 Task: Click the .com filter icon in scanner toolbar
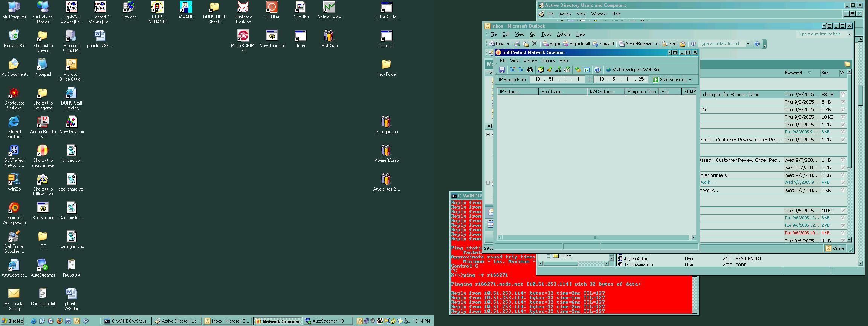558,70
